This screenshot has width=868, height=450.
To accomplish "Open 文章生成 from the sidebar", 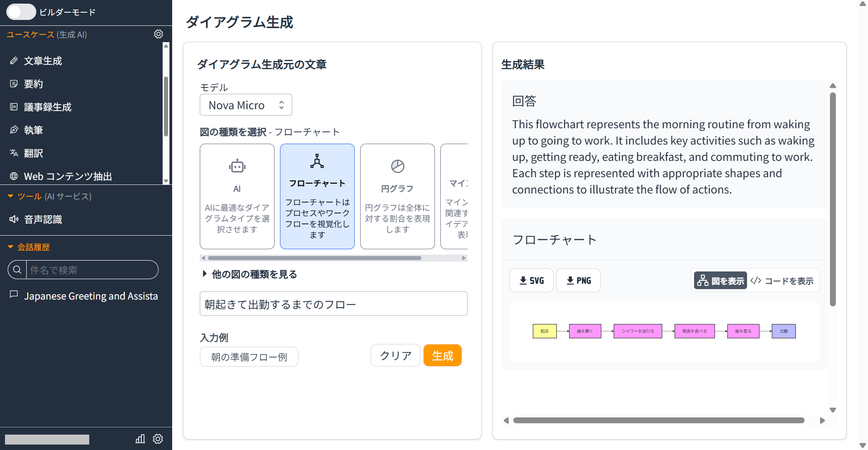I will click(43, 61).
